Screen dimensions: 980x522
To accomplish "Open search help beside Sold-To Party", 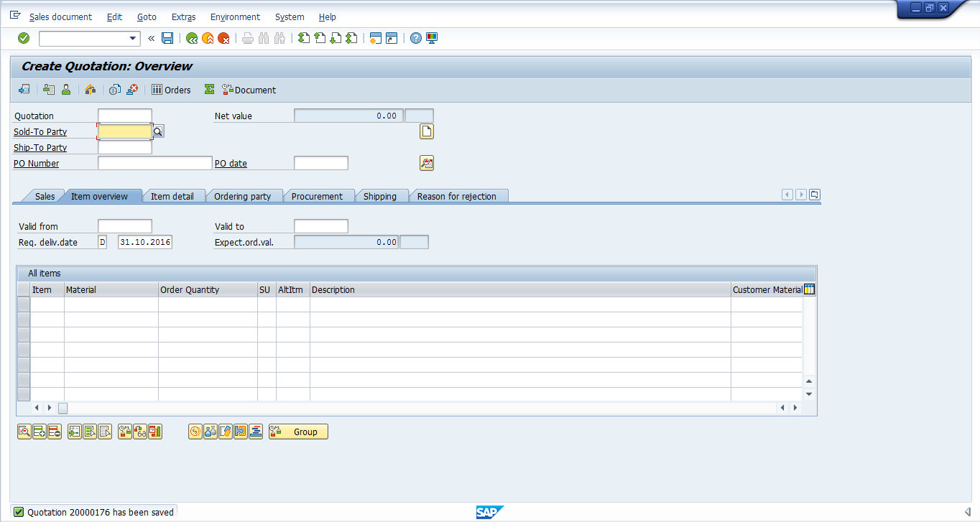I will click(x=159, y=131).
